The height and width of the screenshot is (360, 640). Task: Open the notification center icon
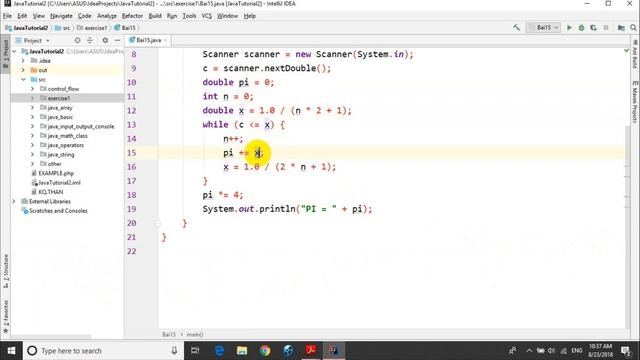(x=625, y=351)
